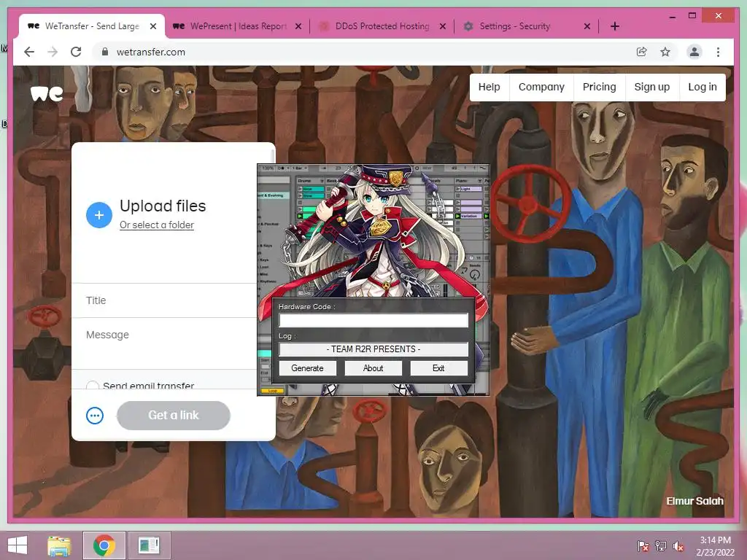Click the padlock site info icon
The height and width of the screenshot is (560, 747).
click(x=105, y=52)
